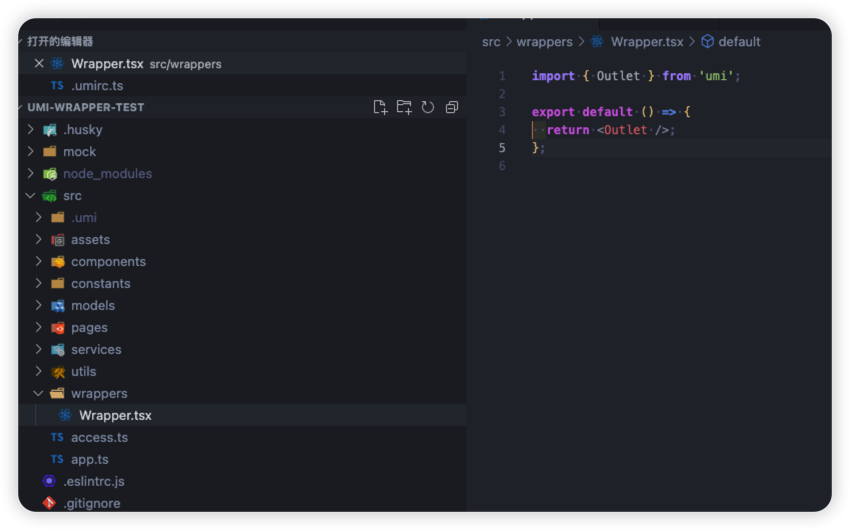
Task: Click the Outlet JSX tag on line 4
Action: (x=626, y=130)
